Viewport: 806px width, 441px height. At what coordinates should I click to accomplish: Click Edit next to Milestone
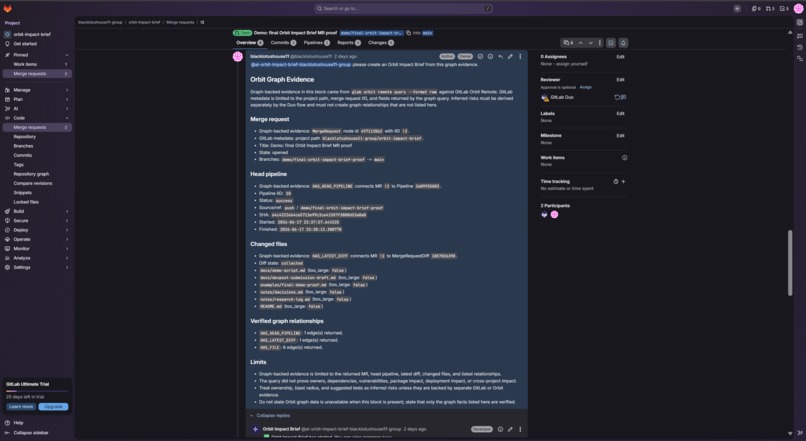620,136
